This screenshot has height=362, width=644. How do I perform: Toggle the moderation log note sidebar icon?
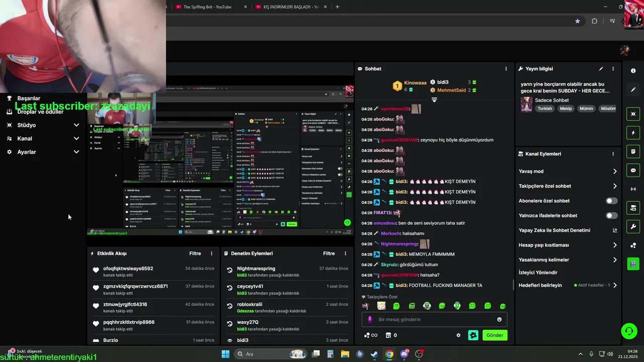tap(633, 151)
